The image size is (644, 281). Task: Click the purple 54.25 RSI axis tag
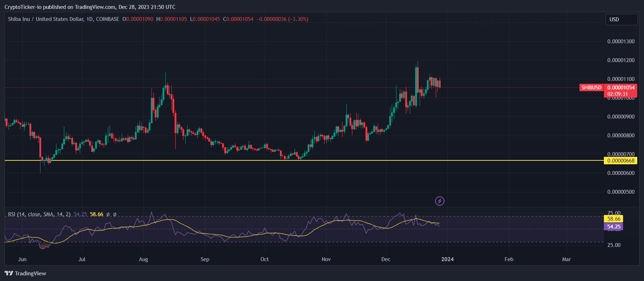point(613,227)
